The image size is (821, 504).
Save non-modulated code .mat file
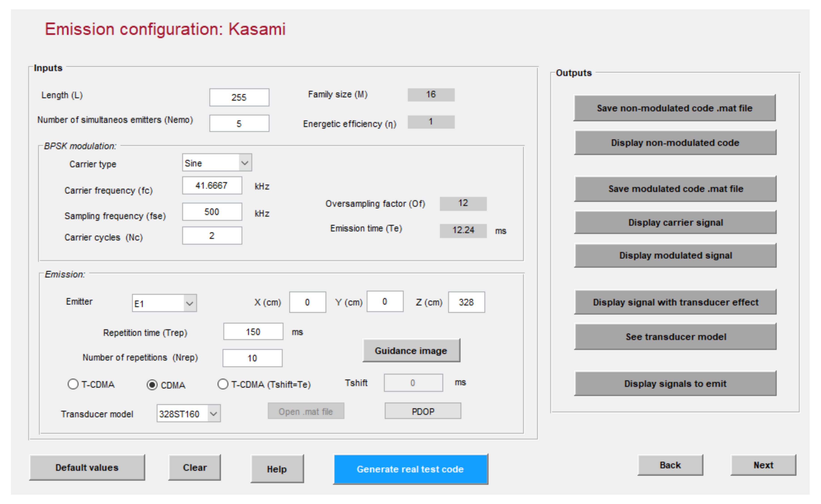pyautogui.click(x=674, y=108)
